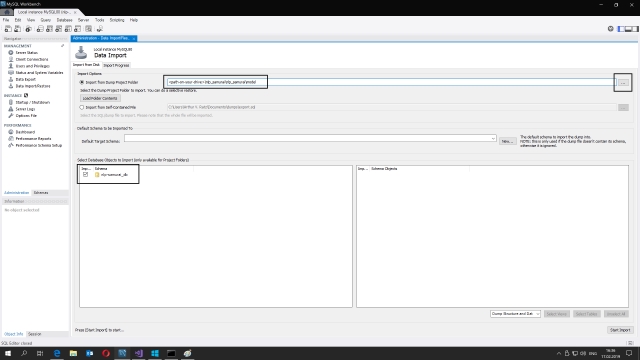Click the Server Logs navigator item
Viewport: 640px width, 360px height.
click(x=25, y=109)
